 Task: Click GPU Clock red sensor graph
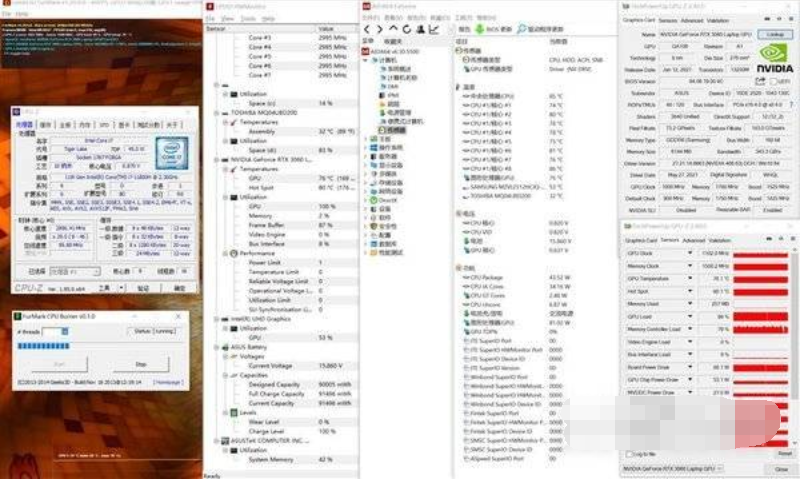click(760, 253)
